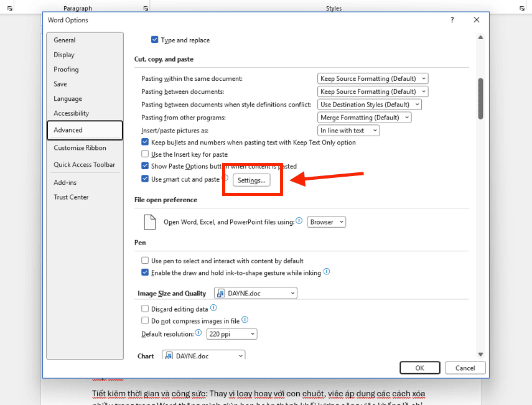Open Image Size and Quality document dropdown
Screen dimensions: 532x405
[x=256, y=293]
